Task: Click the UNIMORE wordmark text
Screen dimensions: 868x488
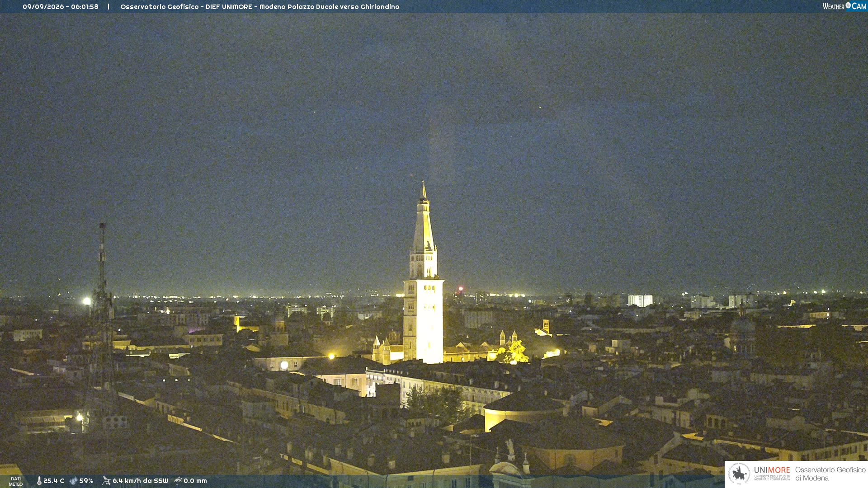Action: point(772,470)
